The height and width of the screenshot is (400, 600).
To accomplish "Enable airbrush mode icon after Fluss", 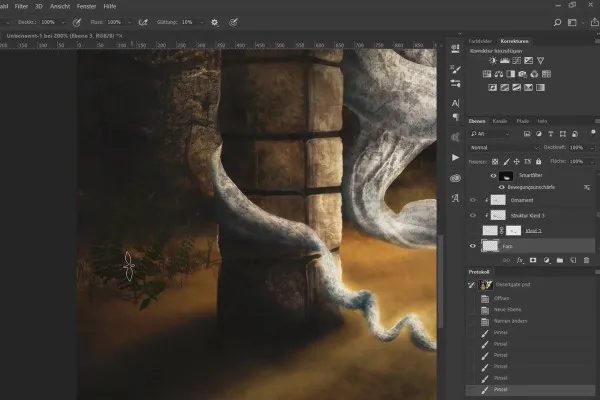I will pyautogui.click(x=143, y=23).
